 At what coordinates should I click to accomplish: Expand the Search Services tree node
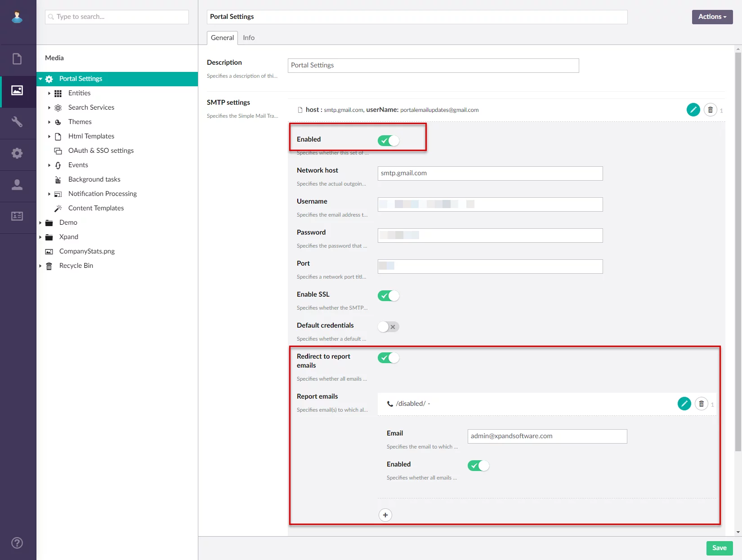pos(49,108)
